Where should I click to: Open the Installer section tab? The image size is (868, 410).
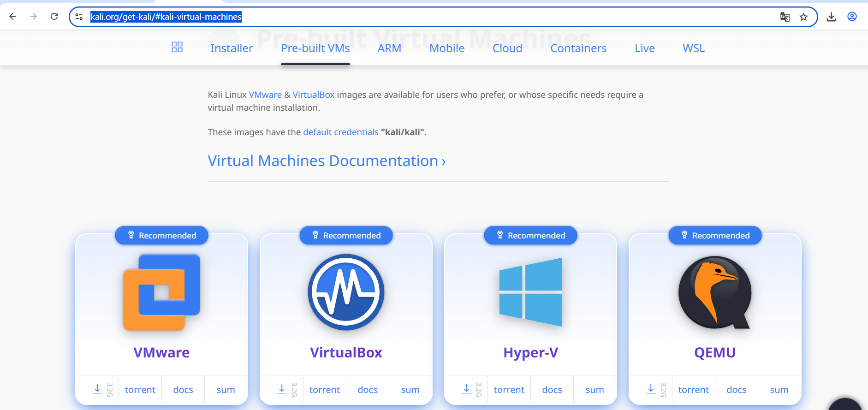(x=232, y=48)
